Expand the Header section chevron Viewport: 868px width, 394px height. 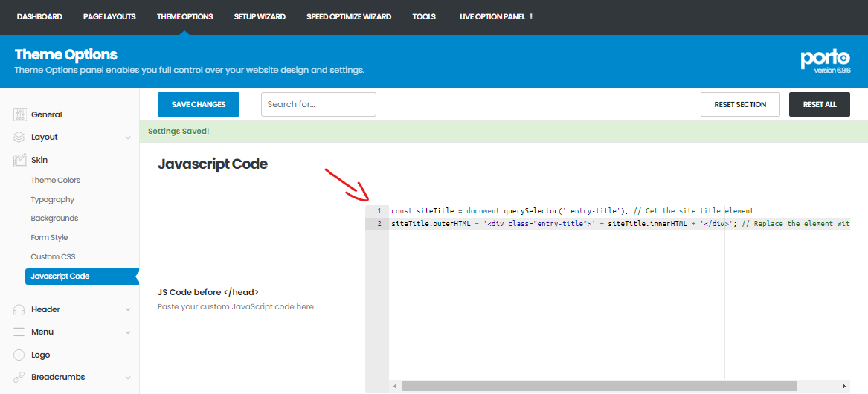pyautogui.click(x=128, y=309)
